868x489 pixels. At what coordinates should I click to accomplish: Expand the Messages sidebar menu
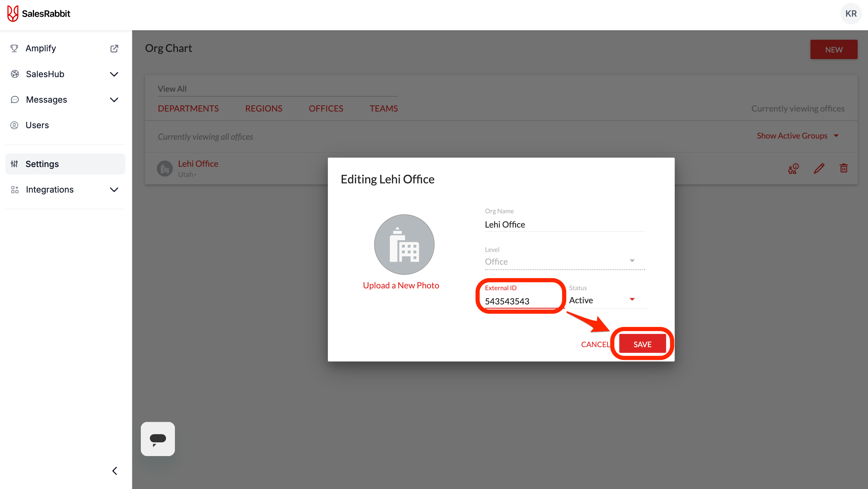[x=114, y=100]
